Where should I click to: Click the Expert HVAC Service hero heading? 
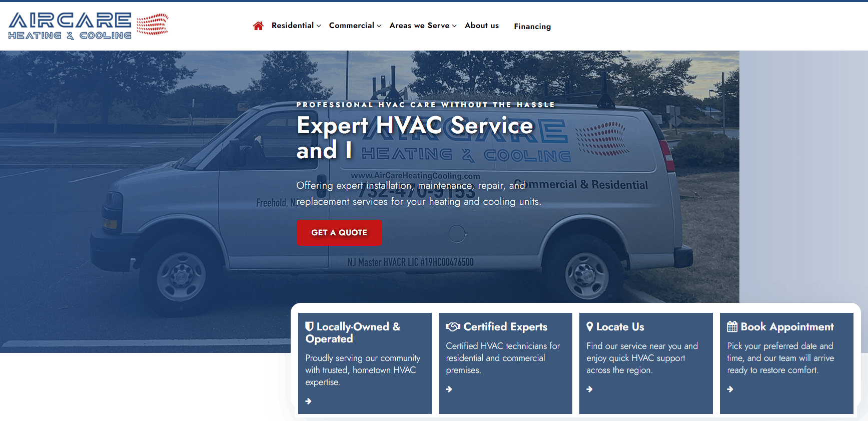(x=415, y=138)
